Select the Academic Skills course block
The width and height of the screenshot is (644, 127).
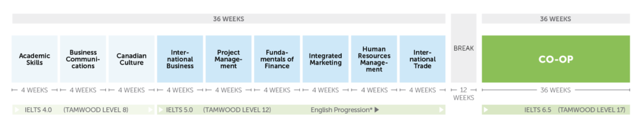(x=34, y=59)
